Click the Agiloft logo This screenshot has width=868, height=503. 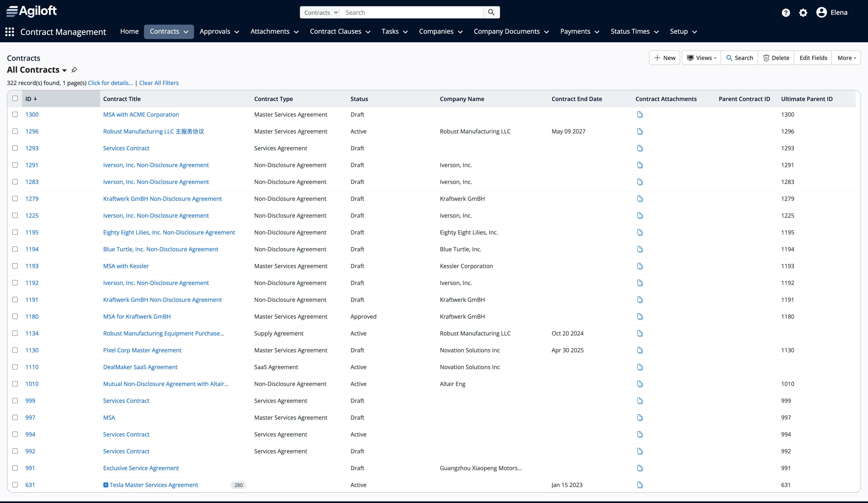pyautogui.click(x=31, y=11)
